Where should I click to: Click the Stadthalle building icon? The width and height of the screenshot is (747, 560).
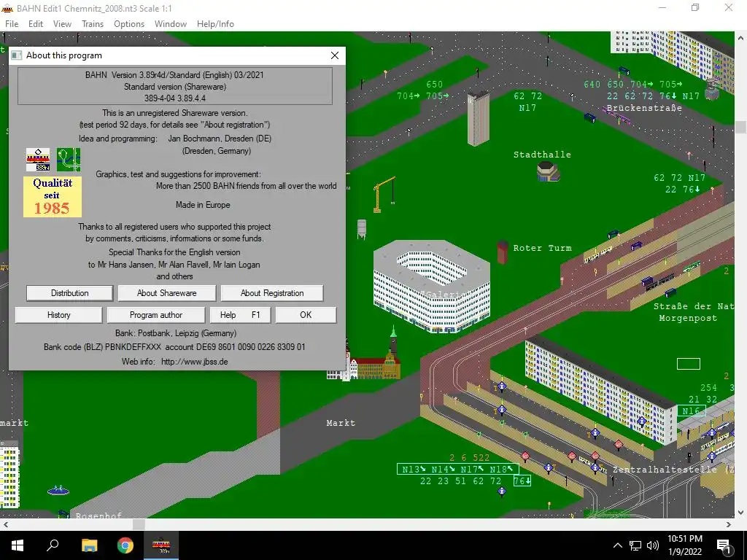548,171
